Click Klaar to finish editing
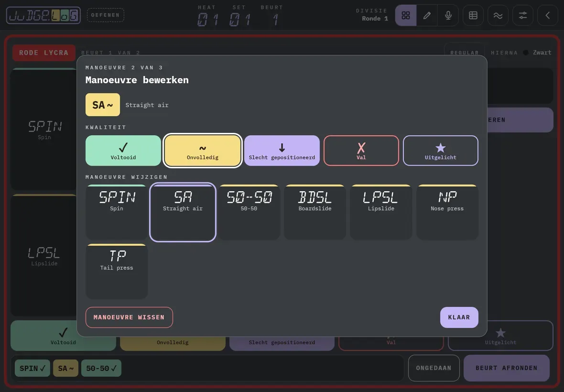The width and height of the screenshot is (564, 392). pos(459,317)
